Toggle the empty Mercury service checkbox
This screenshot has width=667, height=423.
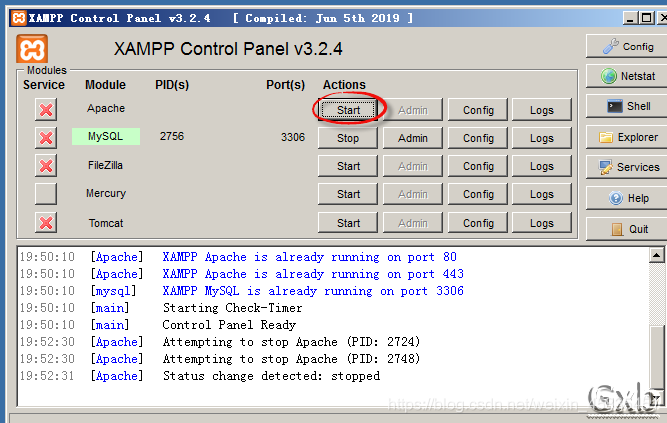point(46,194)
